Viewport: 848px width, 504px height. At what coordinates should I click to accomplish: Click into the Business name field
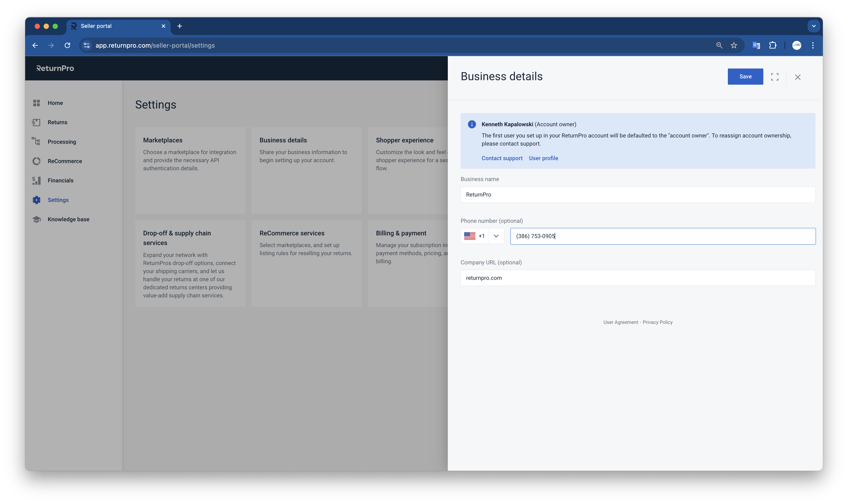point(637,195)
